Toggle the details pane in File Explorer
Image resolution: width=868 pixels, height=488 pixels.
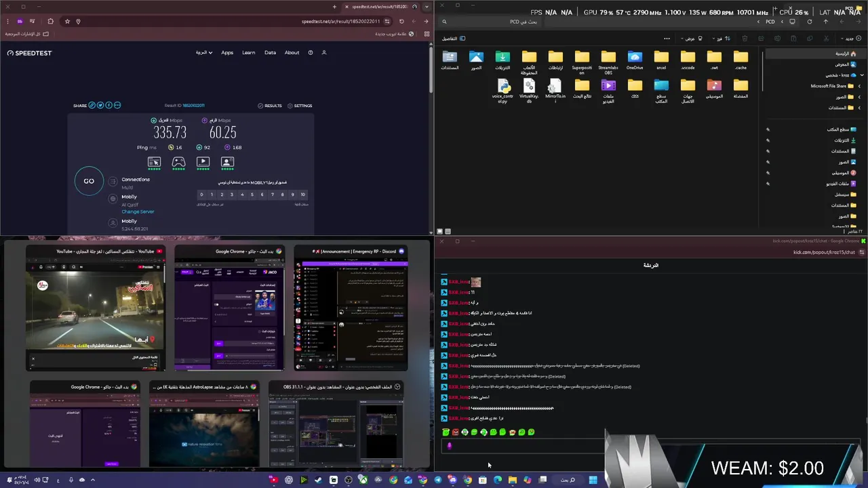click(454, 39)
